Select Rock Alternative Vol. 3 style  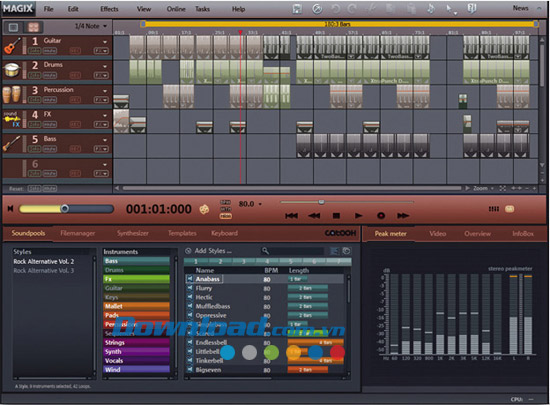point(44,271)
